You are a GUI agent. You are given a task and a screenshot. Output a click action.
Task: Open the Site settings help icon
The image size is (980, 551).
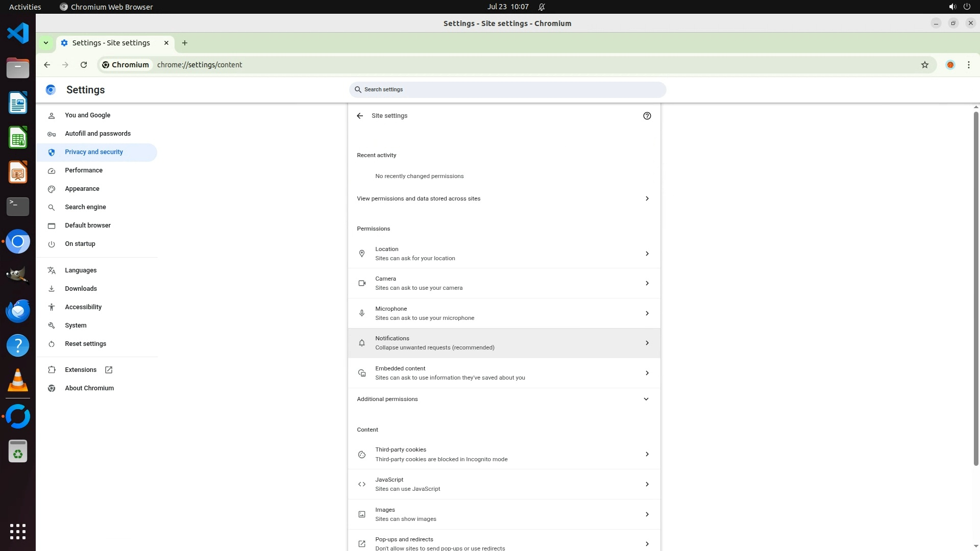pyautogui.click(x=647, y=116)
